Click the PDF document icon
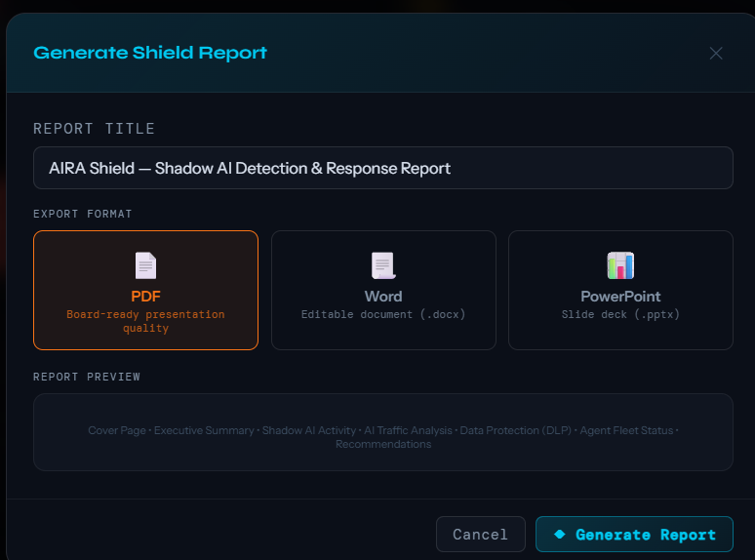Image resolution: width=755 pixels, height=560 pixels. coord(146,265)
